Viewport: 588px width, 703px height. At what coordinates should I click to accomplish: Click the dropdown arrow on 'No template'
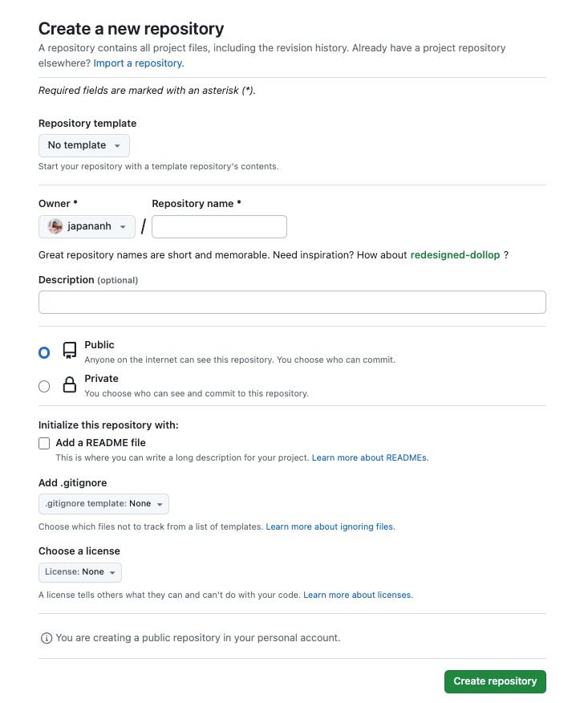click(x=119, y=145)
